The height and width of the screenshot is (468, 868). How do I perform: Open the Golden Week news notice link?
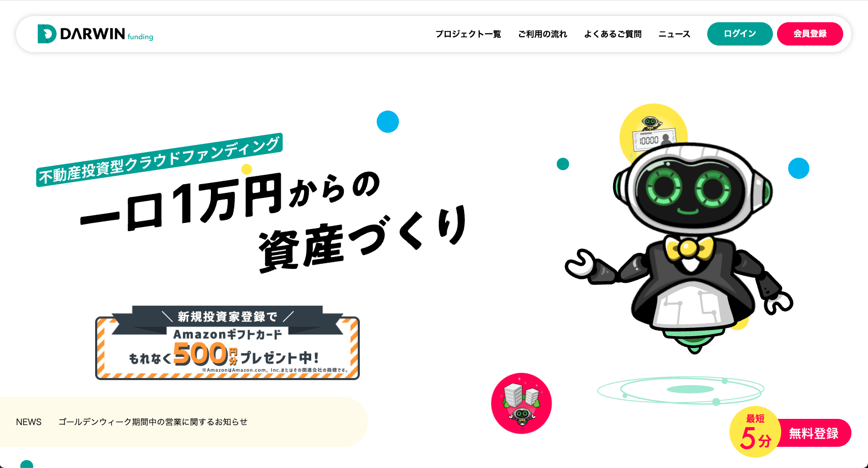point(153,422)
